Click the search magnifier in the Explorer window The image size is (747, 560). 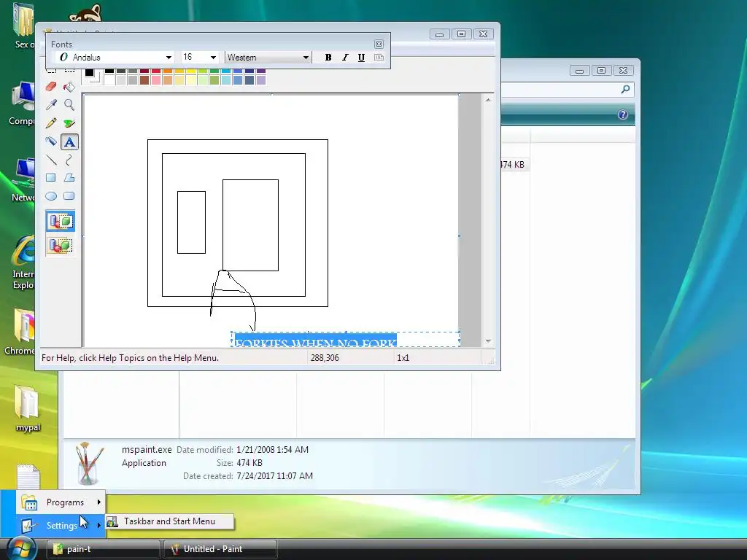pyautogui.click(x=625, y=89)
